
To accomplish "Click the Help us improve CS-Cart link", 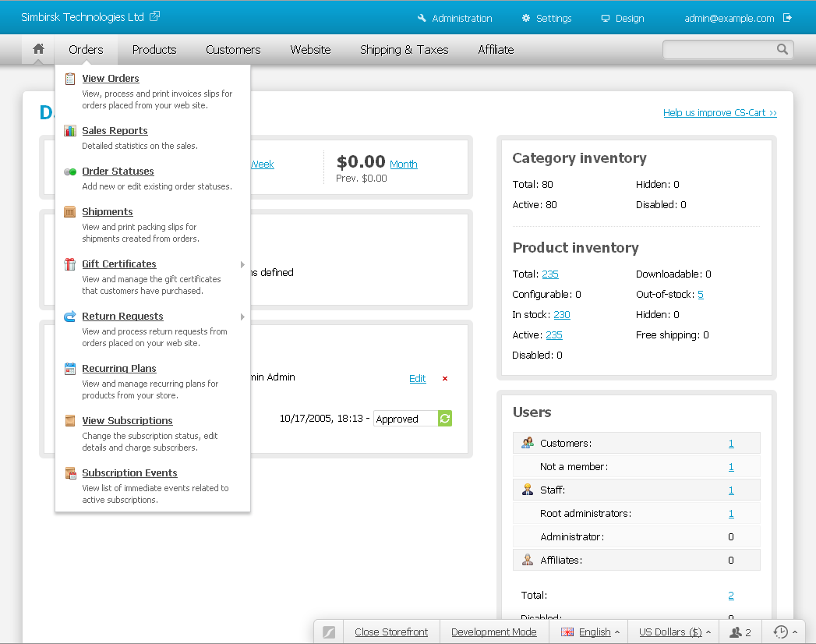I will pos(719,112).
